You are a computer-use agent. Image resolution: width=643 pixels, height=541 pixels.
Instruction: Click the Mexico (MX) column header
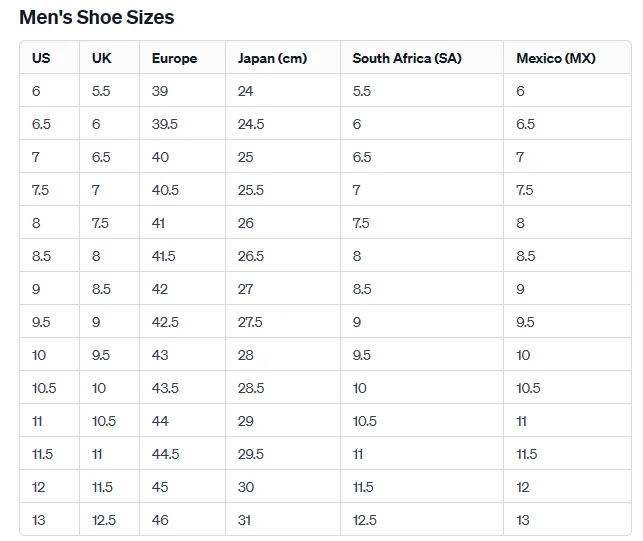pos(555,58)
